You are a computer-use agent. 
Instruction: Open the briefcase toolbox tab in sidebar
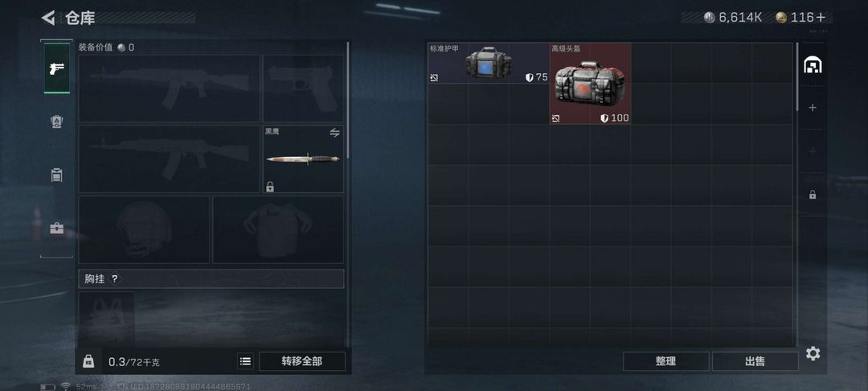[x=56, y=228]
